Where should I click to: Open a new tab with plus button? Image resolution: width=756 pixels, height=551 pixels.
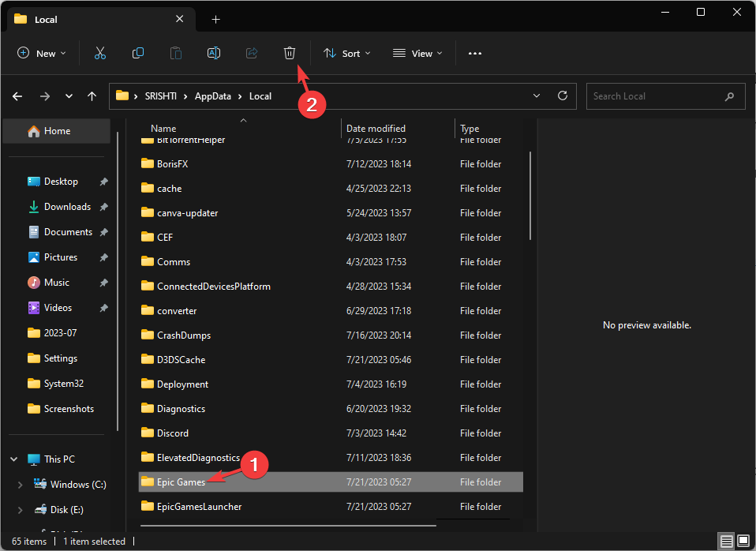(215, 19)
